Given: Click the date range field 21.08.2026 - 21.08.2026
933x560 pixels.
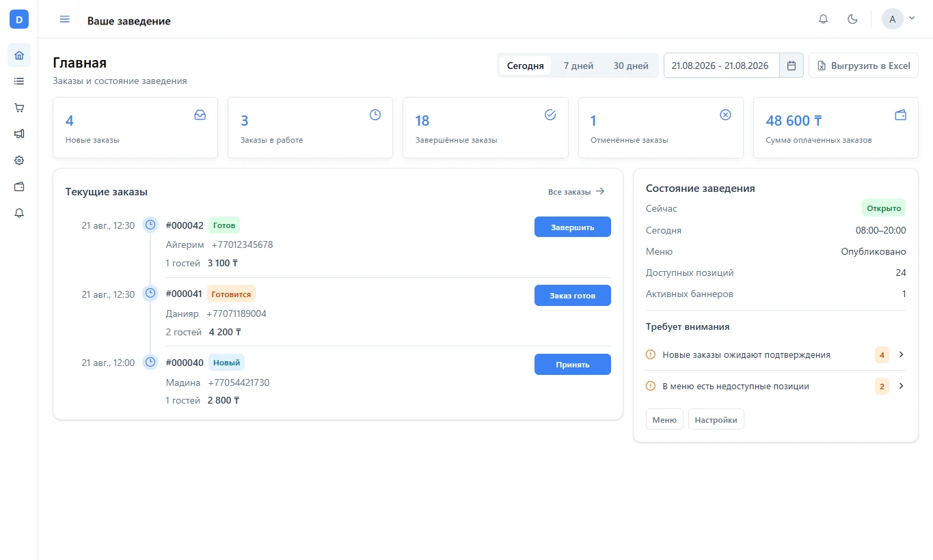Looking at the screenshot, I should click(722, 66).
